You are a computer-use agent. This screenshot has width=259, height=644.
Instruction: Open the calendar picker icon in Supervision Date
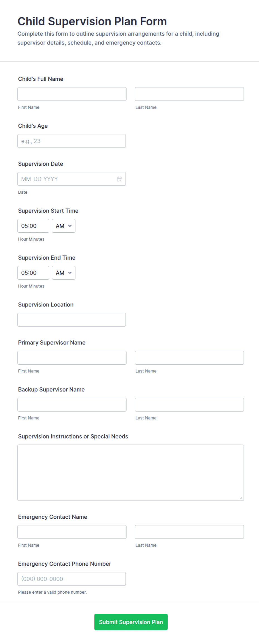click(119, 179)
